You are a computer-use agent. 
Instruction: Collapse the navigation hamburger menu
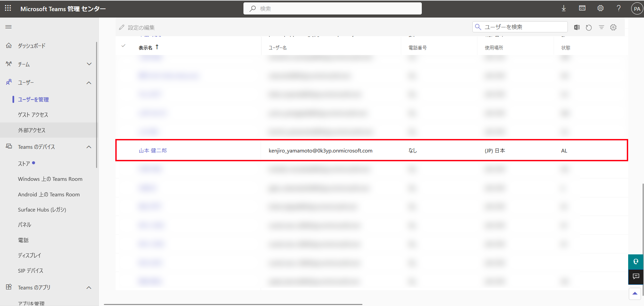[9, 27]
